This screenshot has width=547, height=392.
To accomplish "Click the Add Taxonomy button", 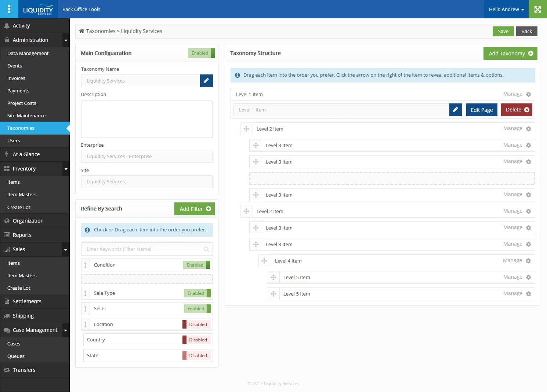I will pyautogui.click(x=510, y=53).
